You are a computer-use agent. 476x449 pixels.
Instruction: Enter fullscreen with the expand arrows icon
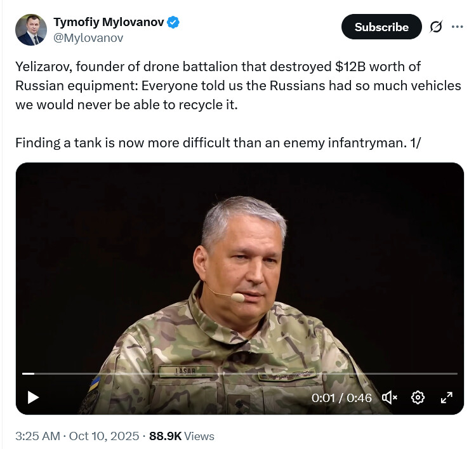click(446, 398)
